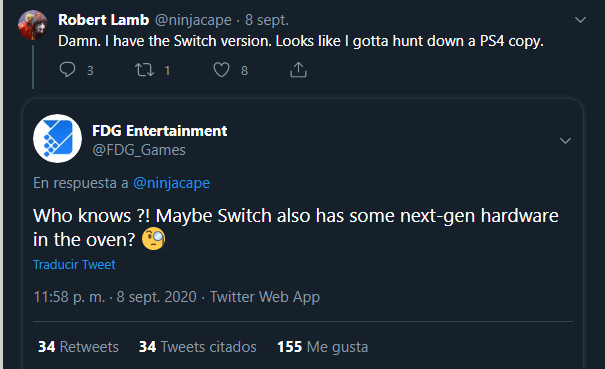The width and height of the screenshot is (605, 369).
Task: Retweet Robert Lamb's tweet via retweet icon
Action: click(x=144, y=70)
